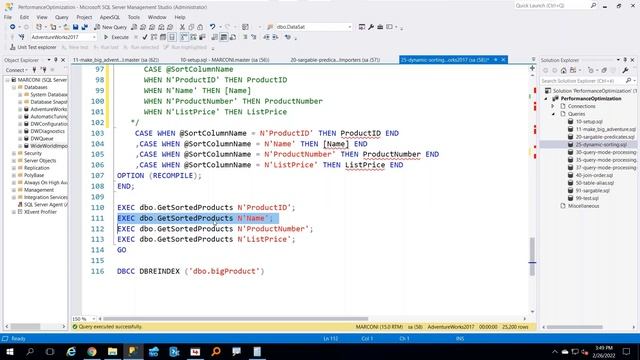
Task: Switch to the 11-make_big_advent tab
Action: (116, 60)
